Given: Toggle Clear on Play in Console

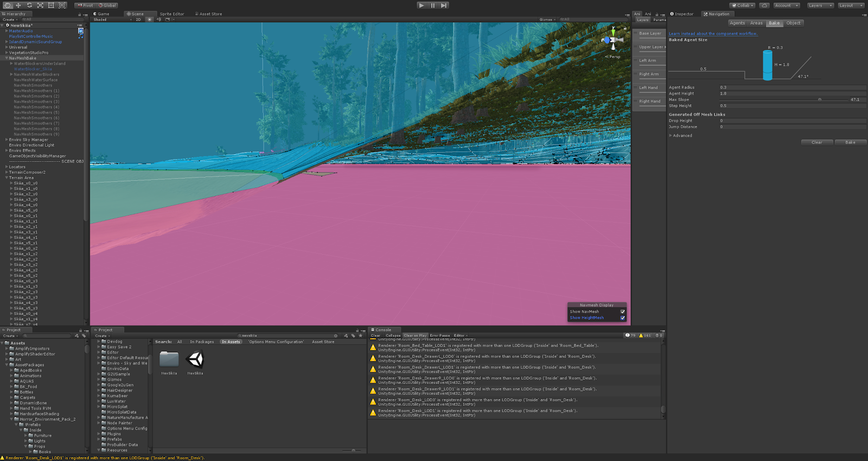Looking at the screenshot, I should pyautogui.click(x=415, y=336).
